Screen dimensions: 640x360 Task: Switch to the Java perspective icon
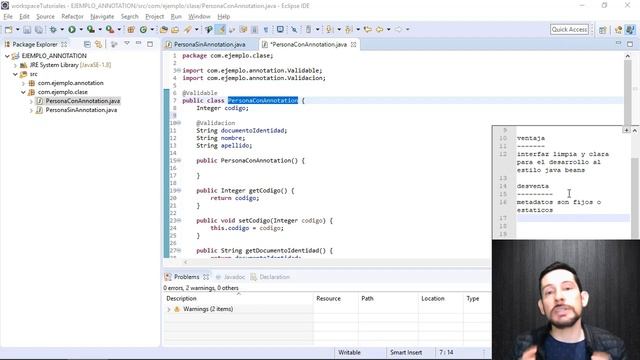coord(630,30)
